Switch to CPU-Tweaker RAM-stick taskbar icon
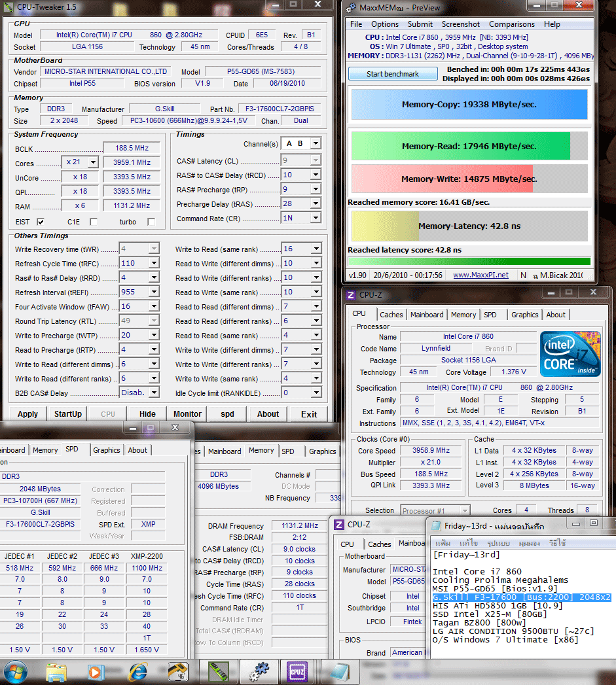This screenshot has width=616, height=685. click(219, 672)
